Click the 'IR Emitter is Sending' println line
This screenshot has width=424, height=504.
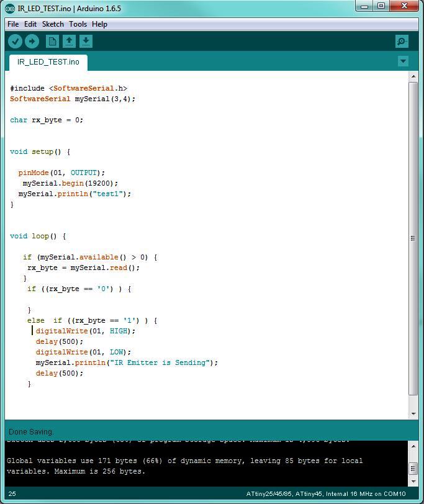click(127, 363)
